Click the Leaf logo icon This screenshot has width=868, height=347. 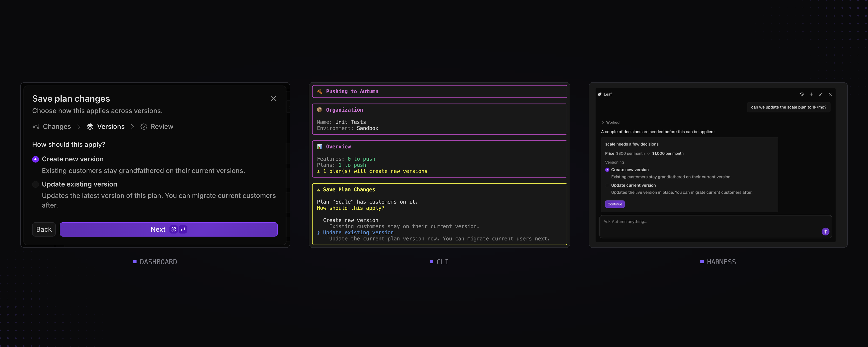(x=600, y=94)
